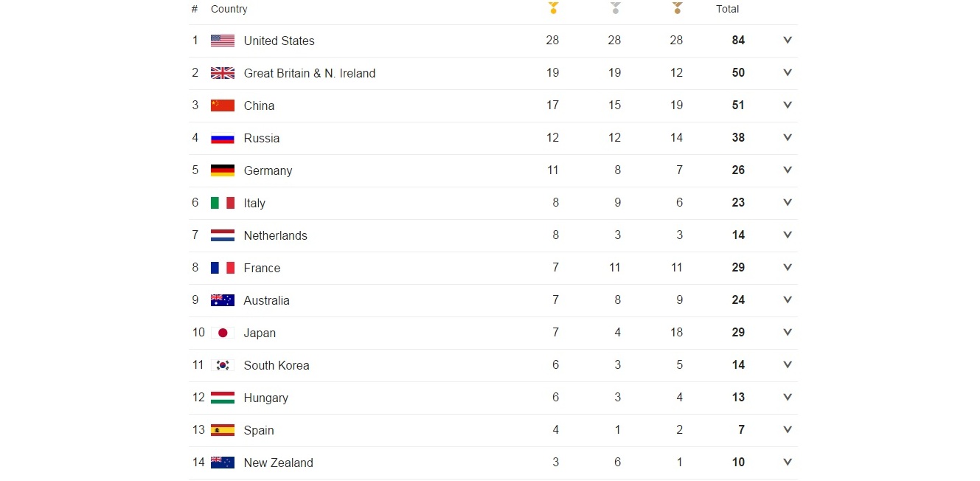
Task: Click the Country column header
Action: 229,9
